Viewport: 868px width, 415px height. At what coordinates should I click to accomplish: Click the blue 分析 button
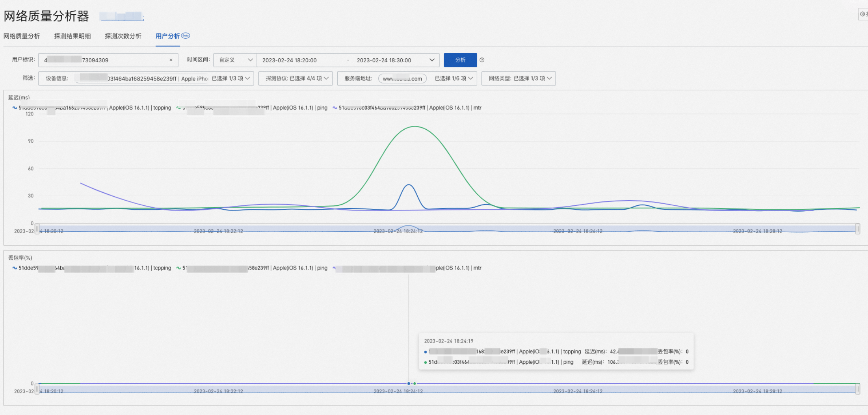point(460,60)
